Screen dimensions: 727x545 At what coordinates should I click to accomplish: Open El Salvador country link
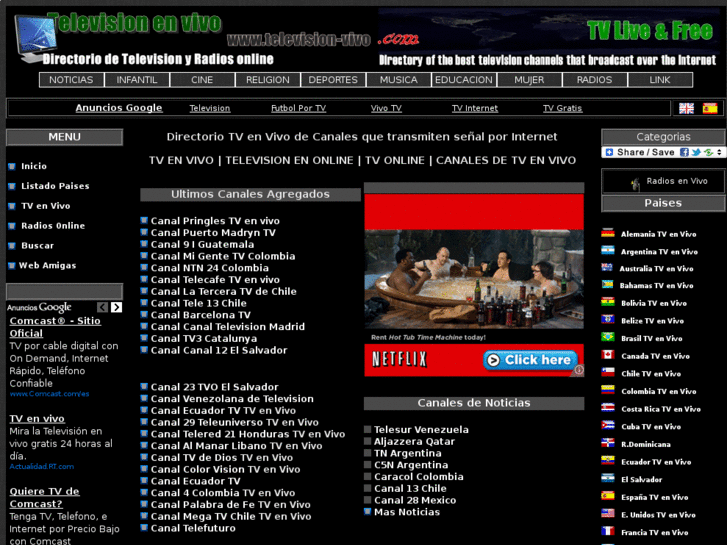pos(642,480)
